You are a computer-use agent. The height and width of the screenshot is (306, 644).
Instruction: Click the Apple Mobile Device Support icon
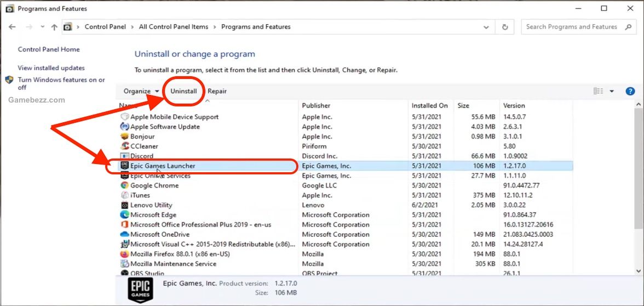(124, 117)
